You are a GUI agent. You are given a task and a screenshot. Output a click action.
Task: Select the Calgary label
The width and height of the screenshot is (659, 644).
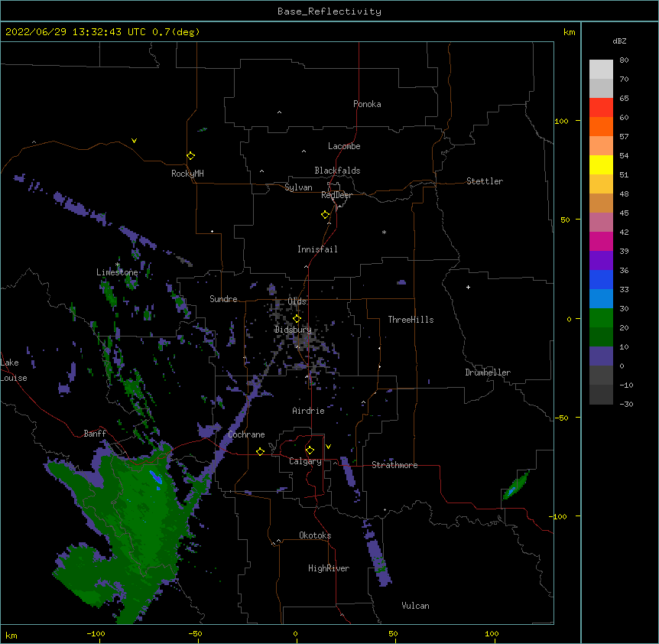(x=306, y=461)
